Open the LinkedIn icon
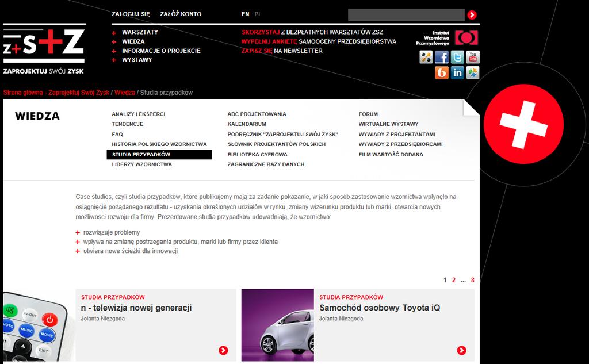 pos(457,72)
